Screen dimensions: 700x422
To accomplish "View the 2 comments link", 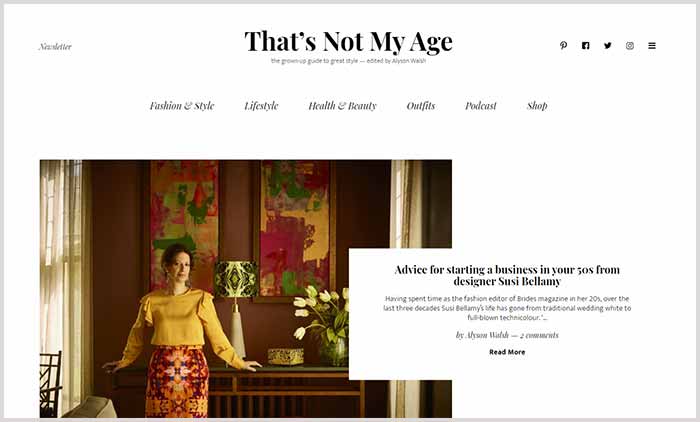I will pyautogui.click(x=539, y=335).
